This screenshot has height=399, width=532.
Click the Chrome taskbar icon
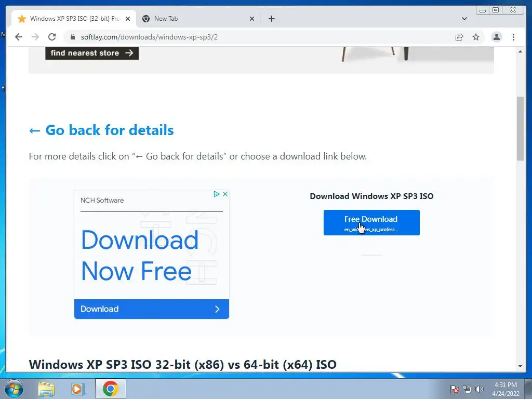pyautogui.click(x=110, y=389)
